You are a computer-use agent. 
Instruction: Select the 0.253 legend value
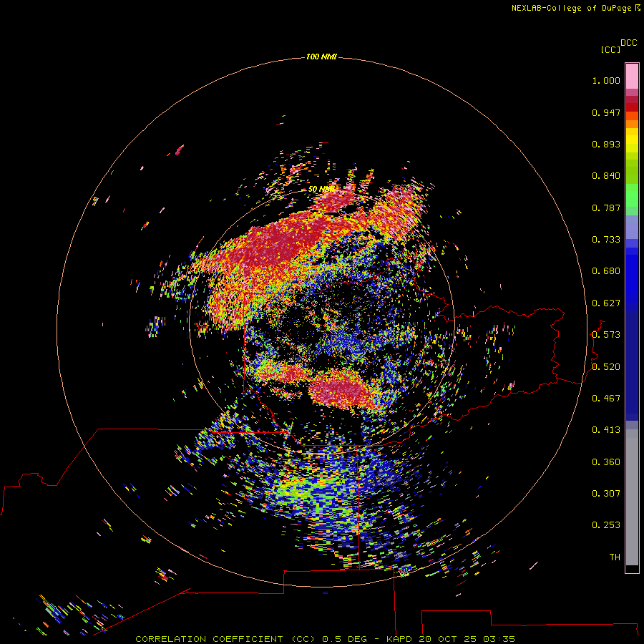[x=606, y=525]
